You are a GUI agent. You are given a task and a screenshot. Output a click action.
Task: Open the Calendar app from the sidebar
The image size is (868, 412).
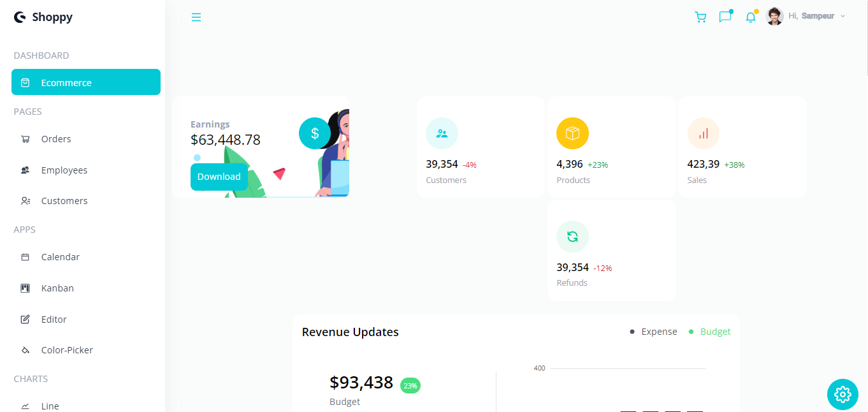(x=59, y=256)
